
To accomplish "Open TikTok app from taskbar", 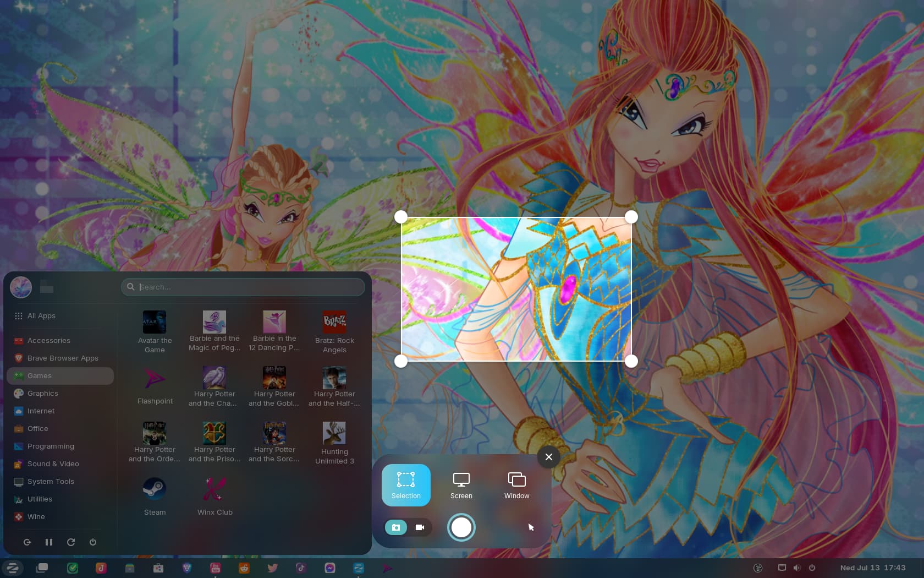I will (301, 568).
